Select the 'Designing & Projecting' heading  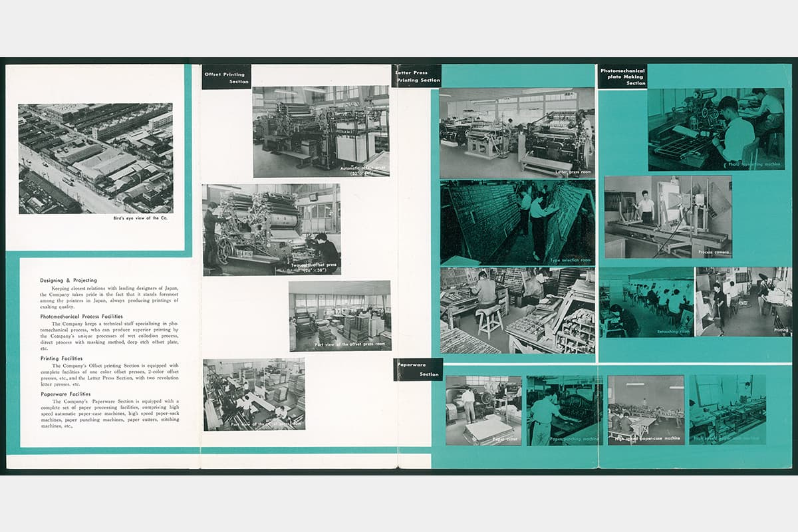point(68,281)
